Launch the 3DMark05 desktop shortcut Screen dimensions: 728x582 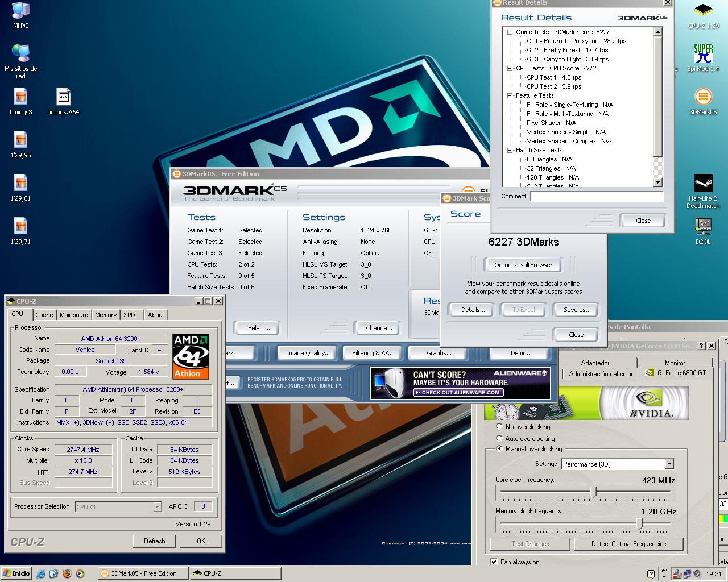click(x=703, y=101)
